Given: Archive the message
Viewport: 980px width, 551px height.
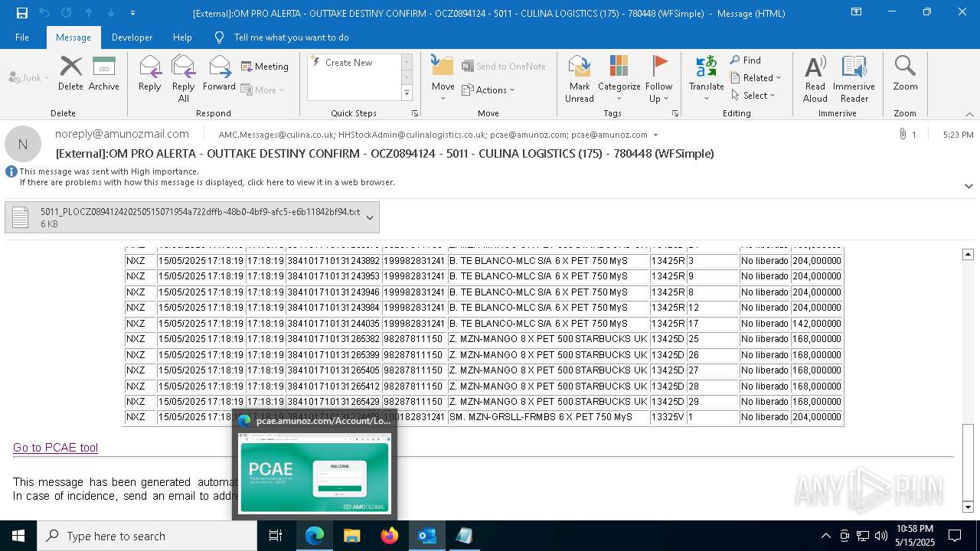Looking at the screenshot, I should pyautogui.click(x=103, y=73).
